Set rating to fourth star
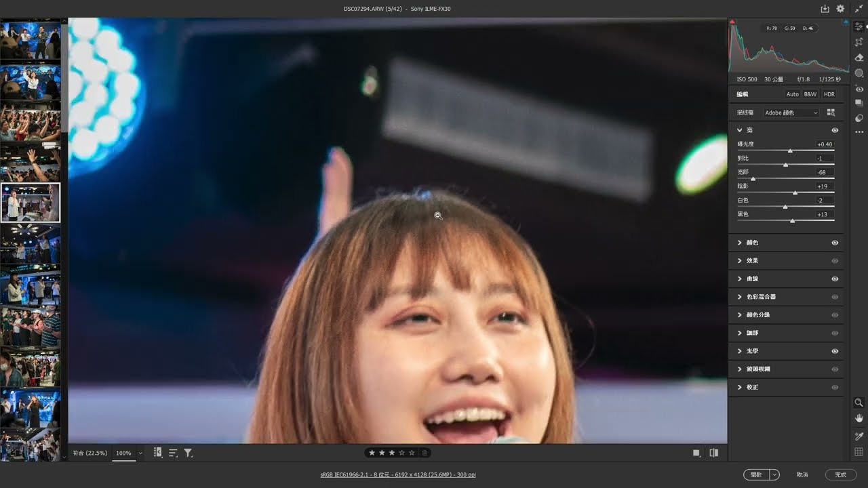Screen dimensions: 868x488 (401, 453)
